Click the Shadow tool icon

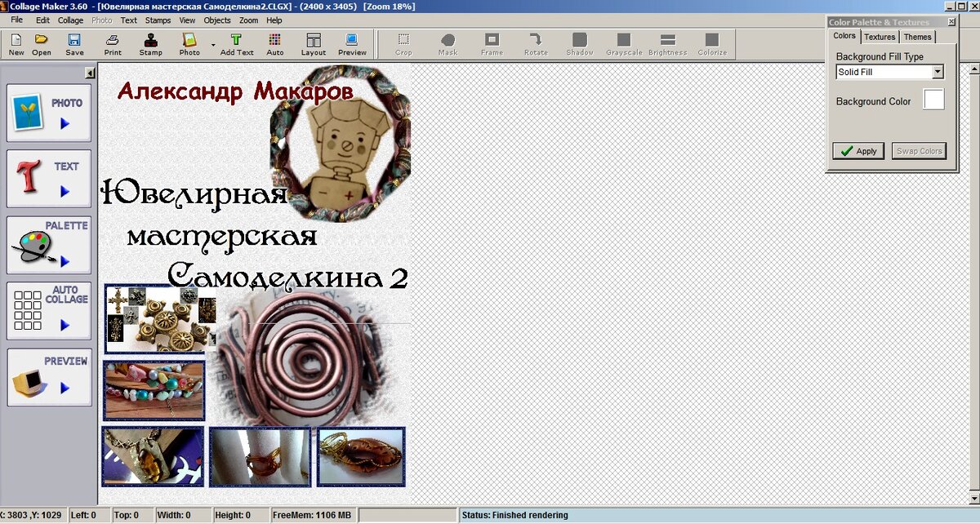click(580, 44)
